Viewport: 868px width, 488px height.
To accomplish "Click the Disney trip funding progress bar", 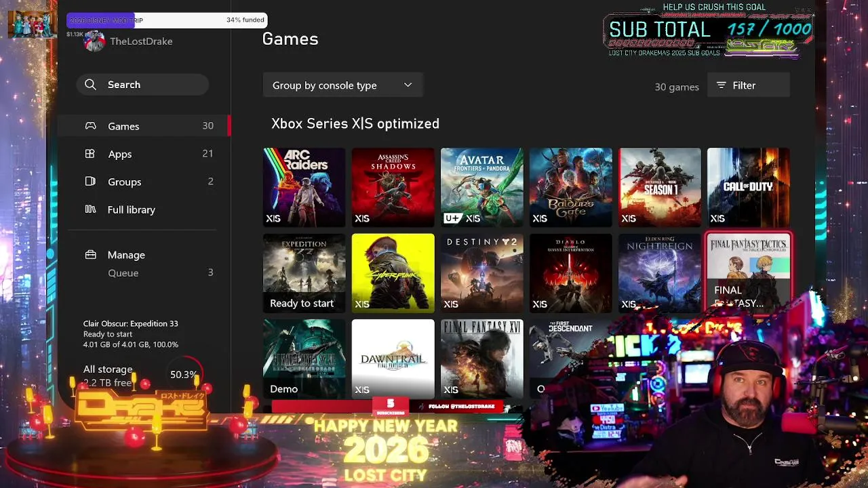I will (167, 20).
